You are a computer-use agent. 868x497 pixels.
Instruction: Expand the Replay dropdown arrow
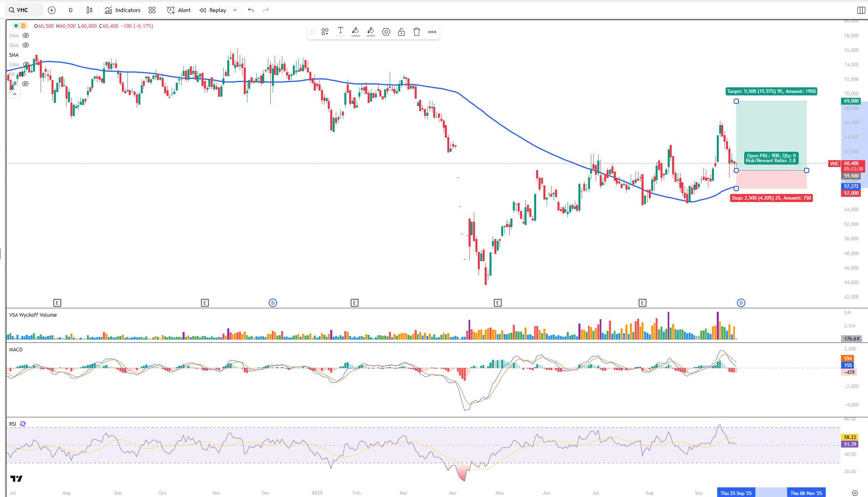tap(235, 10)
